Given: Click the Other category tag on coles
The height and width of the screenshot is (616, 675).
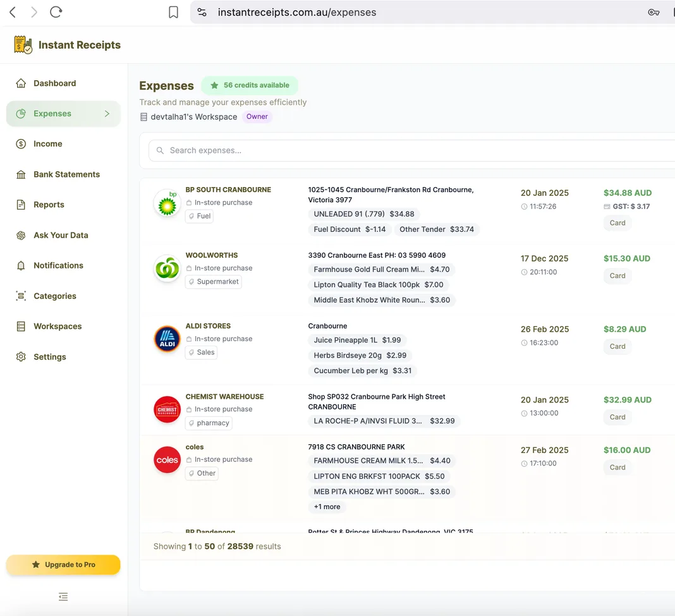Looking at the screenshot, I should [x=202, y=473].
